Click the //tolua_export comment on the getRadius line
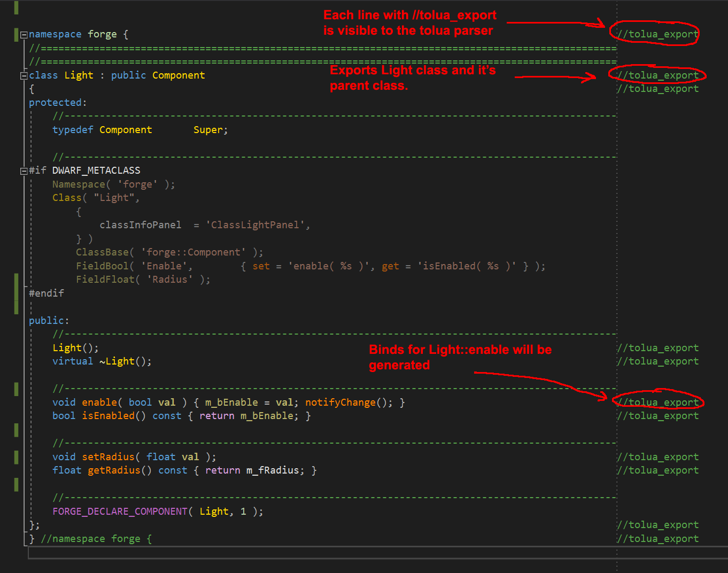This screenshot has height=573, width=728. click(x=658, y=470)
